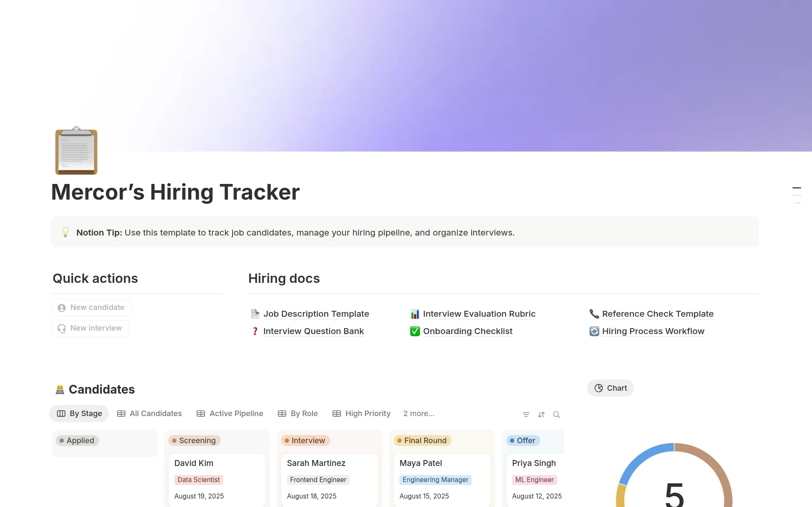Image resolution: width=812 pixels, height=507 pixels.
Task: Click the bar chart rubric icon
Action: click(415, 314)
